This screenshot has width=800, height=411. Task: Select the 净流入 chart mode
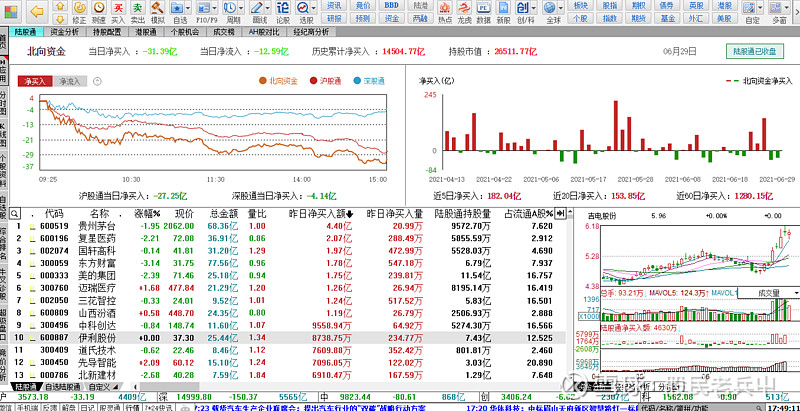tap(70, 81)
